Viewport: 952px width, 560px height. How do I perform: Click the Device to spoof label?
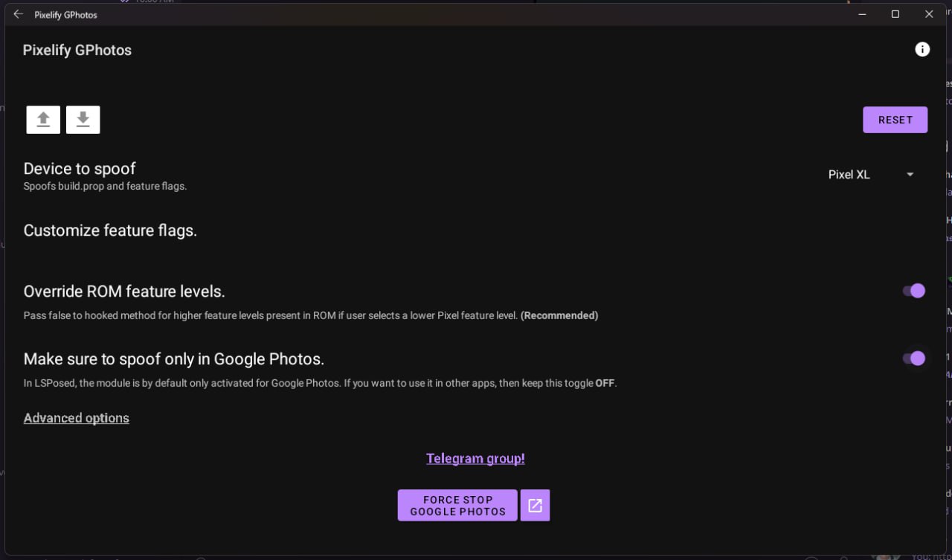(80, 169)
